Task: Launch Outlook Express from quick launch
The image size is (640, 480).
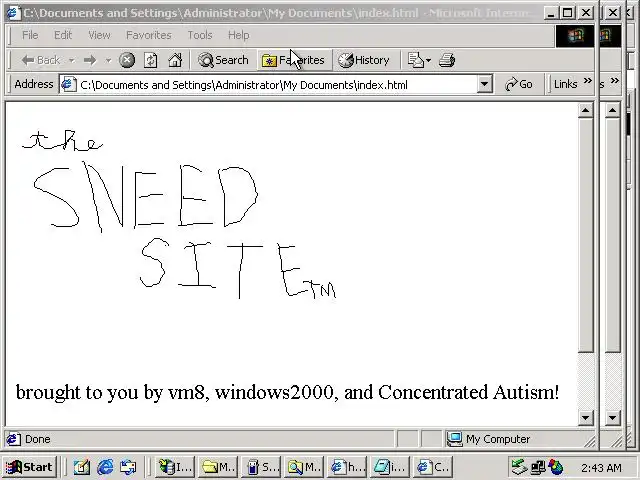Action: (128, 467)
